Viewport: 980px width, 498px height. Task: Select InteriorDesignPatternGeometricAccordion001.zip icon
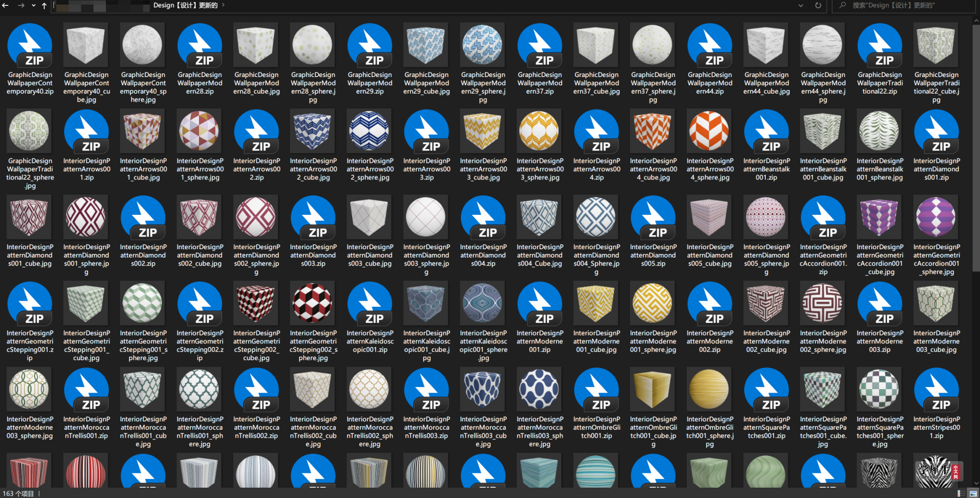click(823, 217)
